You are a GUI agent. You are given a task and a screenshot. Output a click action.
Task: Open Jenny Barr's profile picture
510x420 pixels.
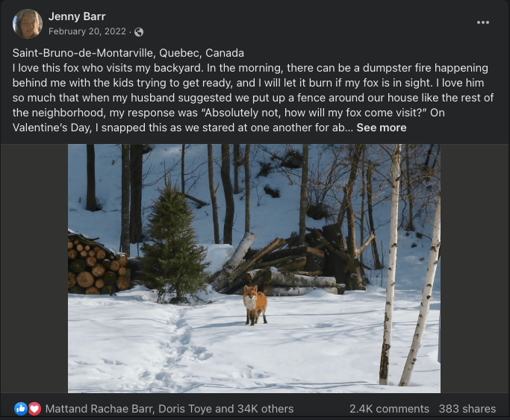pyautogui.click(x=28, y=24)
